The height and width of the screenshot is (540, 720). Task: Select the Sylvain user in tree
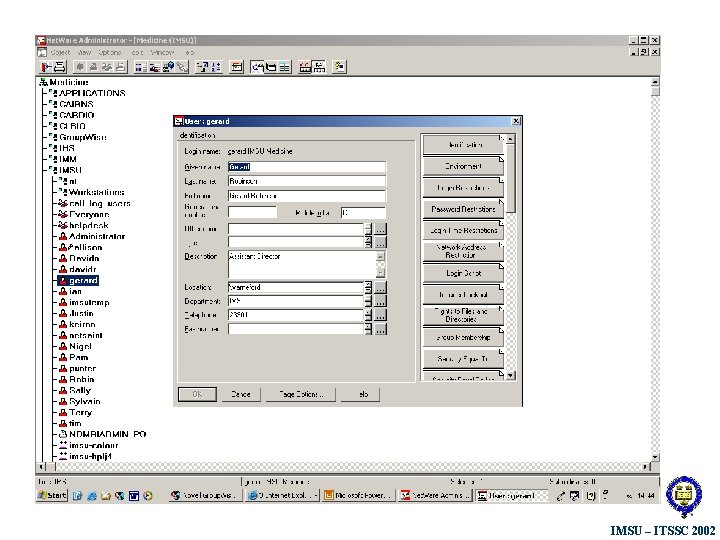pos(84,401)
